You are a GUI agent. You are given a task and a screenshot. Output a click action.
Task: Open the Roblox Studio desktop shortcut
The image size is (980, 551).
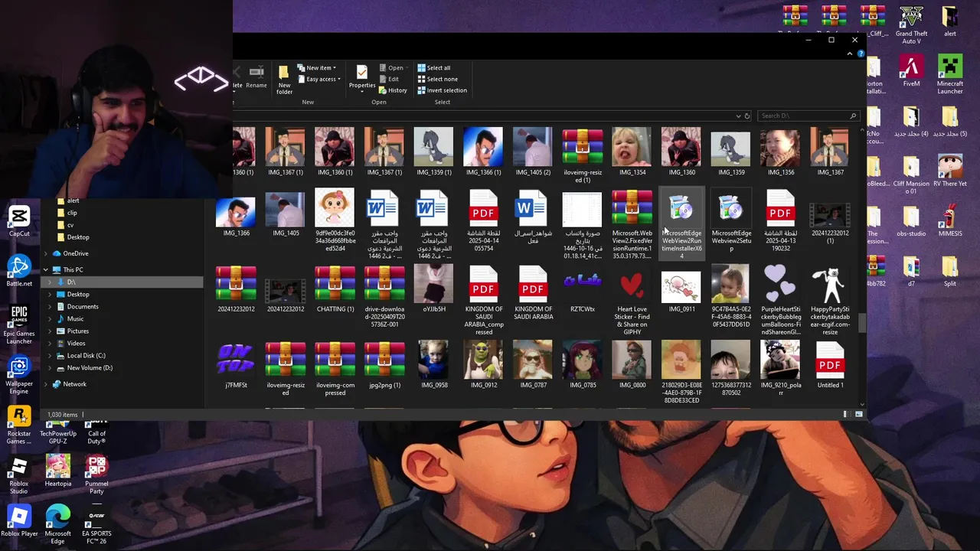pyautogui.click(x=19, y=475)
